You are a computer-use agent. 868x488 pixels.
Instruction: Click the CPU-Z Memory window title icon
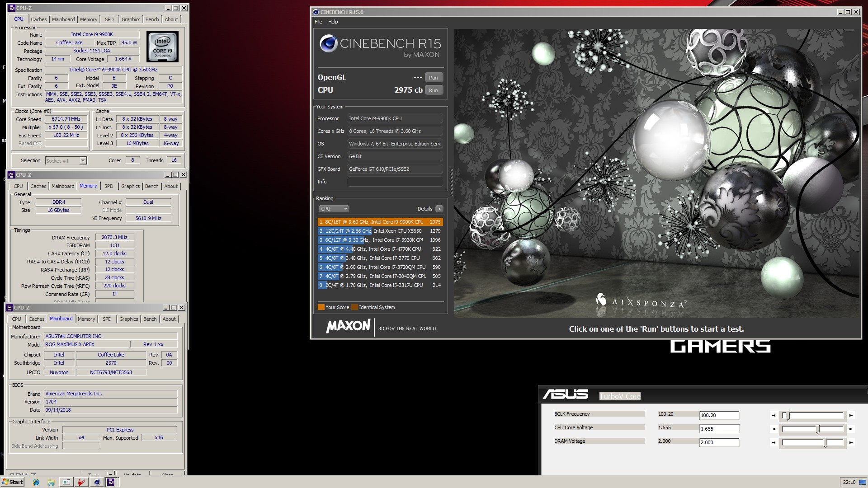[x=11, y=175]
